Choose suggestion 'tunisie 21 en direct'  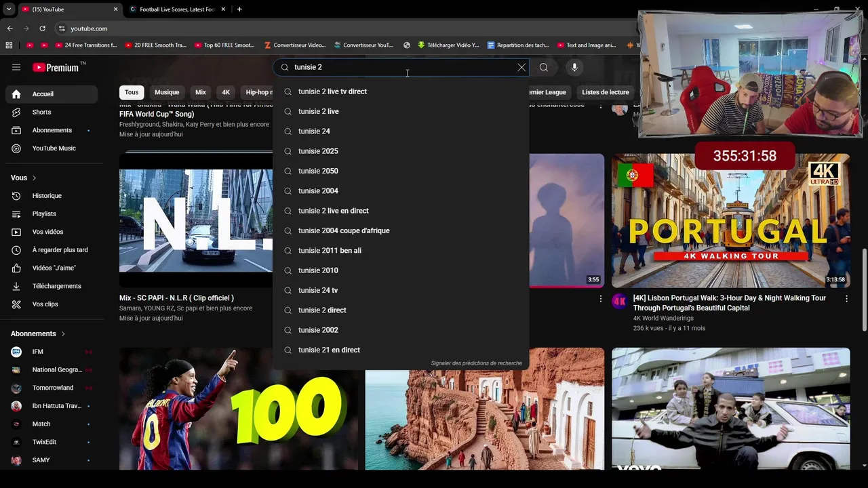401,350
